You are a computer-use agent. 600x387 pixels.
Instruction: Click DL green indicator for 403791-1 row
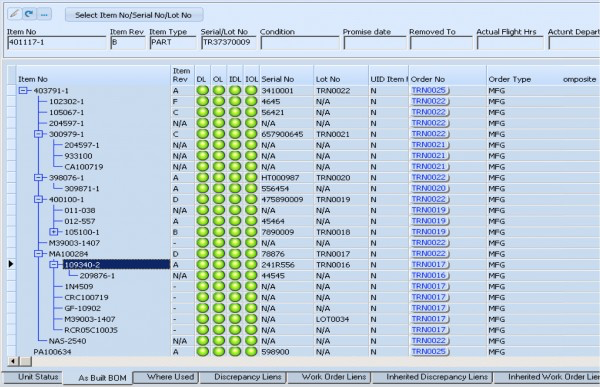(x=202, y=91)
